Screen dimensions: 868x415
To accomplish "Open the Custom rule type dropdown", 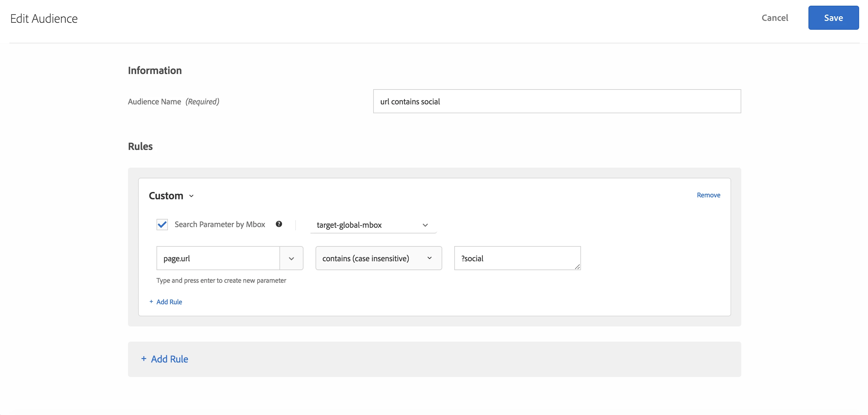I will coord(166,196).
